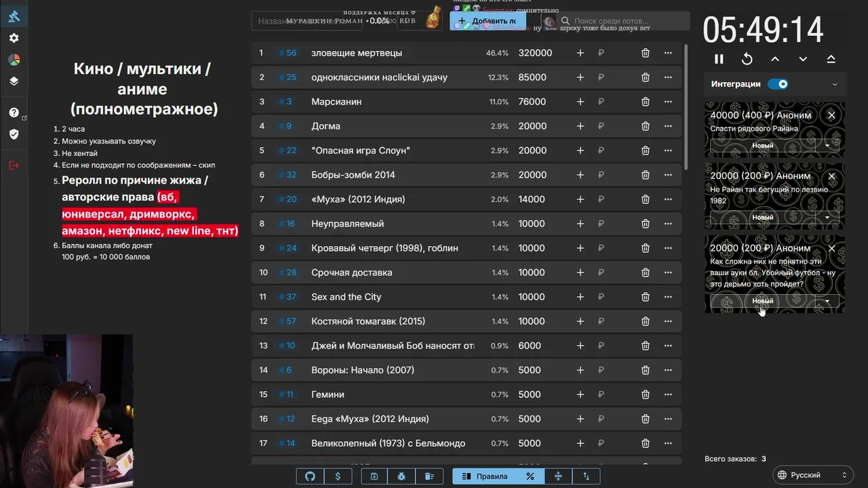
Task: Click the lot Великолепный (1973) с Бельмондо
Action: click(x=388, y=443)
